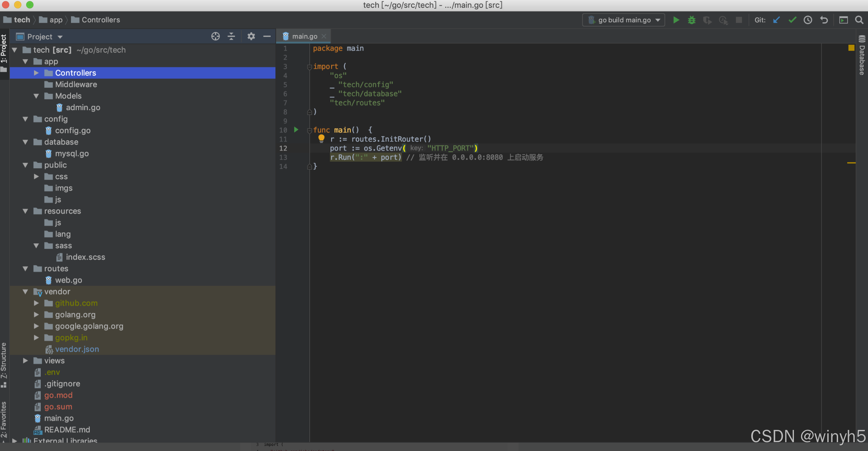Select index.scss file
Screen dimensions: 868x451
[85, 257]
